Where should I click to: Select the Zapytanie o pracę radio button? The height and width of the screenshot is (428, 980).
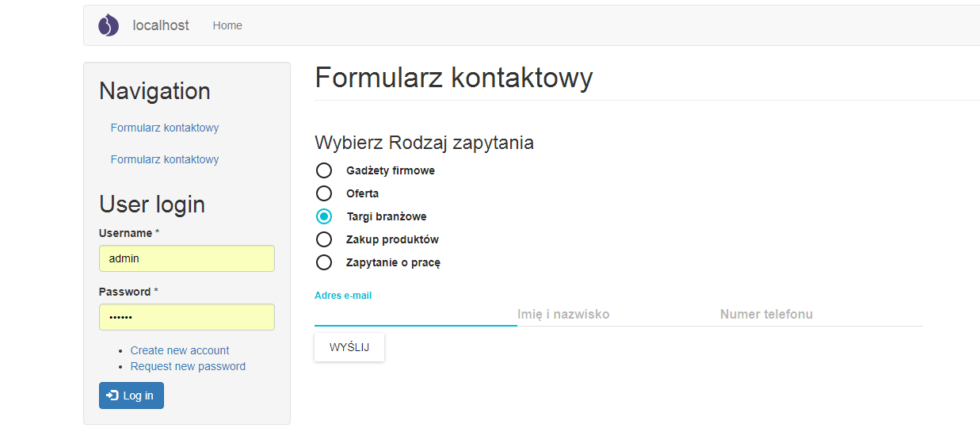coord(324,262)
